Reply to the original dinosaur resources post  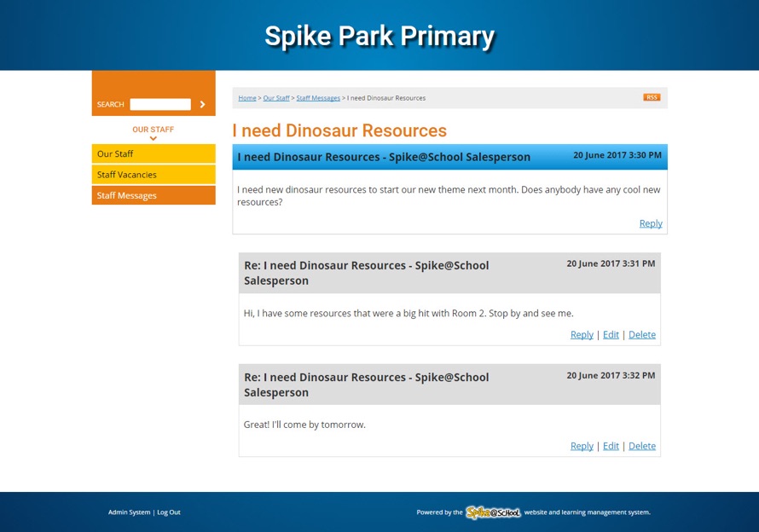pyautogui.click(x=651, y=223)
